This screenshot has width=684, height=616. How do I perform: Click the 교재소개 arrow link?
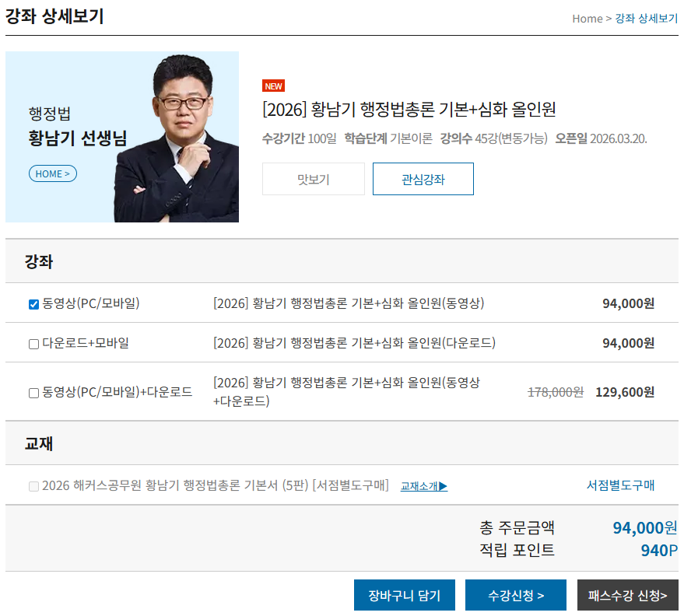tap(423, 486)
